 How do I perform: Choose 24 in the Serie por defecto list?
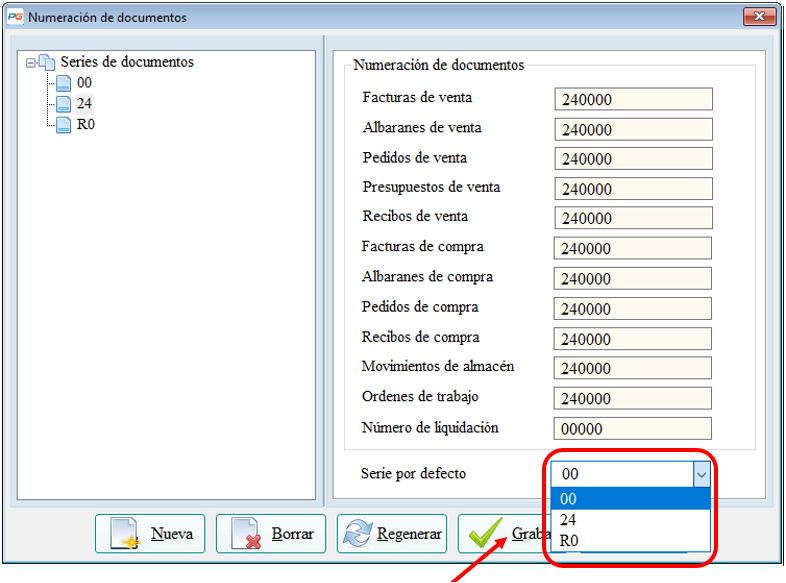631,520
